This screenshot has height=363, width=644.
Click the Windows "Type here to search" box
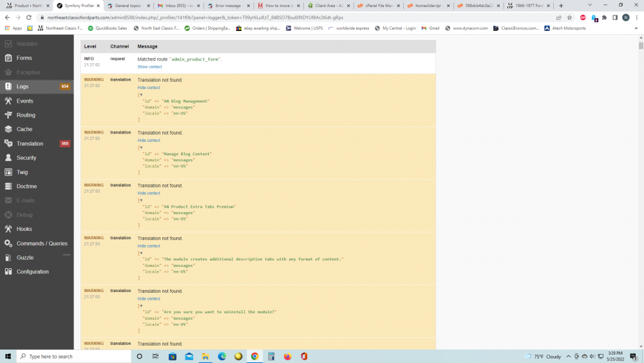click(x=74, y=357)
